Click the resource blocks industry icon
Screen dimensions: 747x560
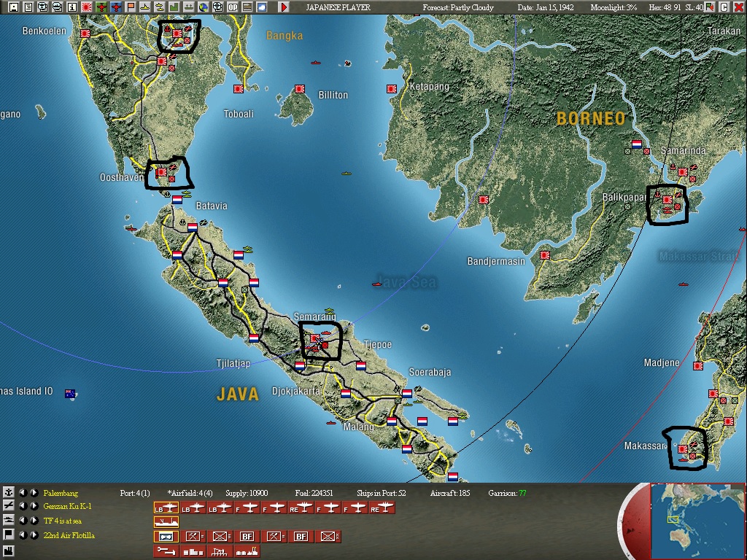[193, 551]
